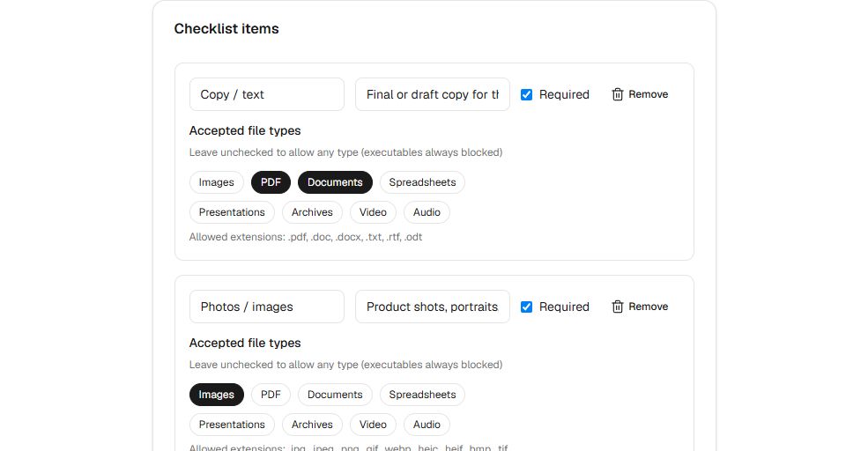This screenshot has width=868, height=451.
Task: Click Remove label for Copy / text item
Action: 649,94
